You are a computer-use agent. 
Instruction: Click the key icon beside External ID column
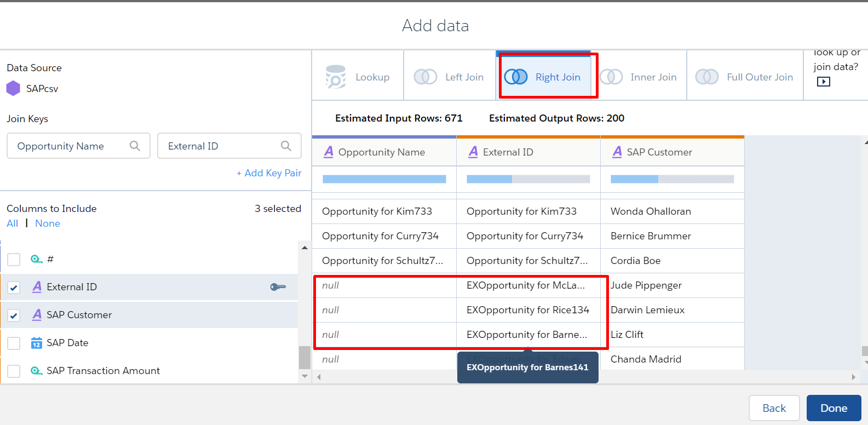(278, 287)
